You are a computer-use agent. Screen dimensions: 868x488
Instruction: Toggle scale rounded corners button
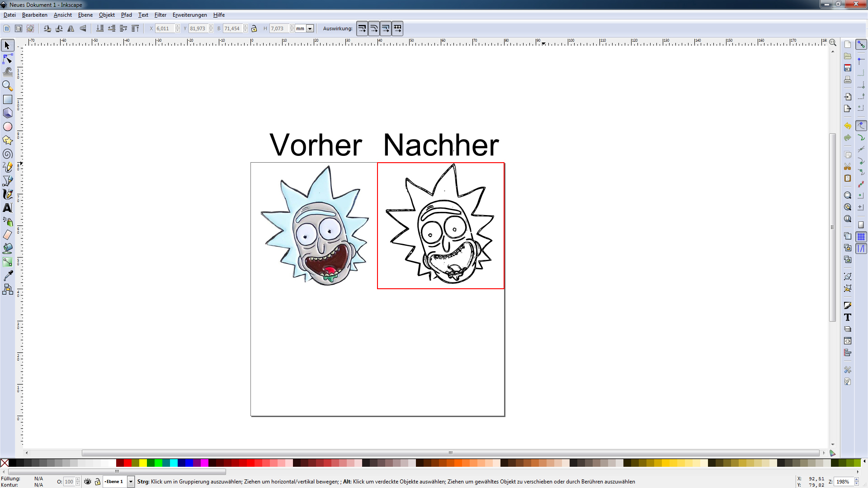coord(374,28)
